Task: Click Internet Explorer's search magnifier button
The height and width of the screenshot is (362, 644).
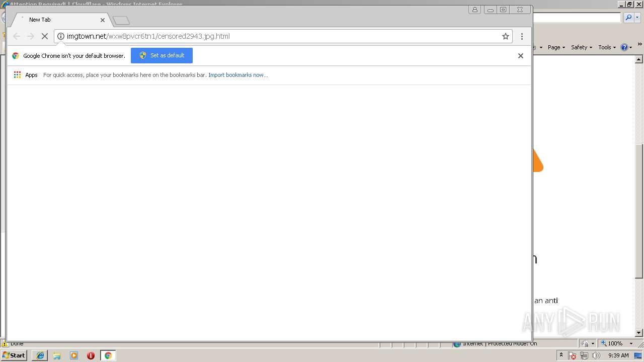Action: pos(629,18)
